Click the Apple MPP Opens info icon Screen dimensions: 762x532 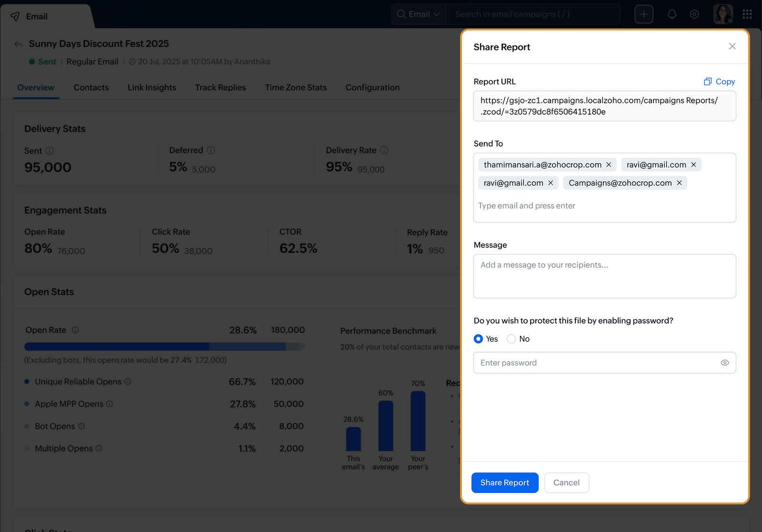110,404
